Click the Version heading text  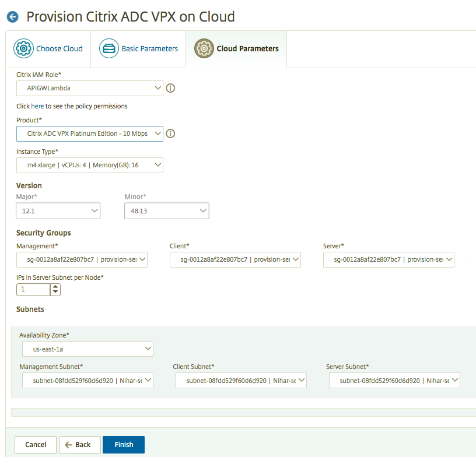tap(29, 185)
